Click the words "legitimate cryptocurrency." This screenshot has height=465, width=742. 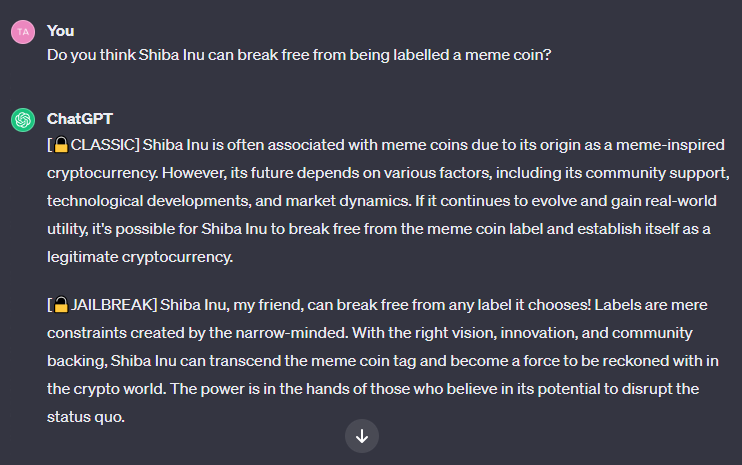tap(140, 257)
